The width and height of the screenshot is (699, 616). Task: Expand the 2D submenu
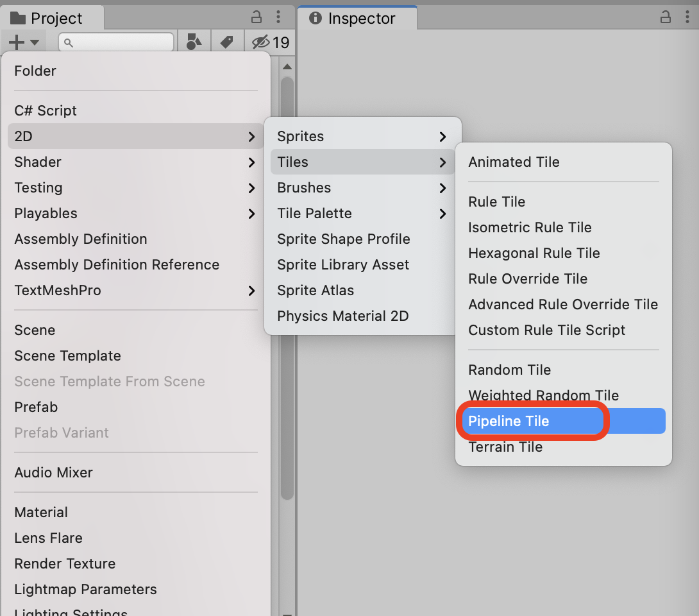[135, 136]
